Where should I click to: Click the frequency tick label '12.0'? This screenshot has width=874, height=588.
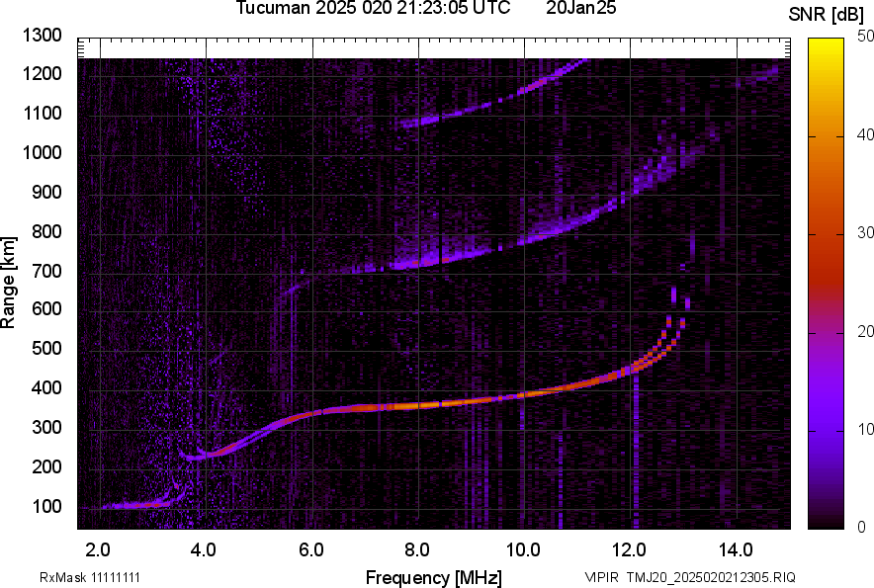coord(629,550)
